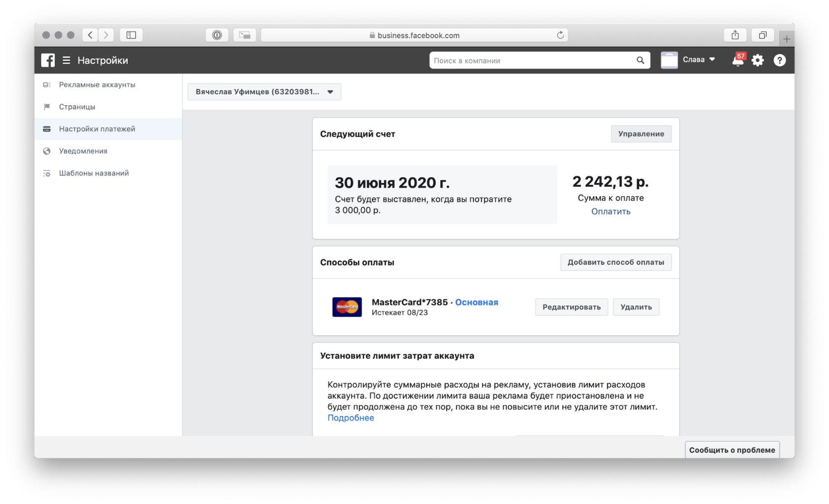Select Настройки платежей in the sidebar

[108, 129]
